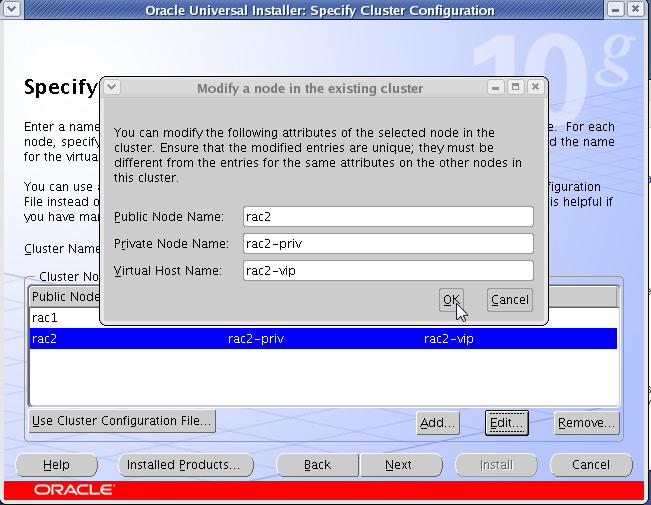
Task: Cancel the Oracle installation
Action: click(x=591, y=465)
